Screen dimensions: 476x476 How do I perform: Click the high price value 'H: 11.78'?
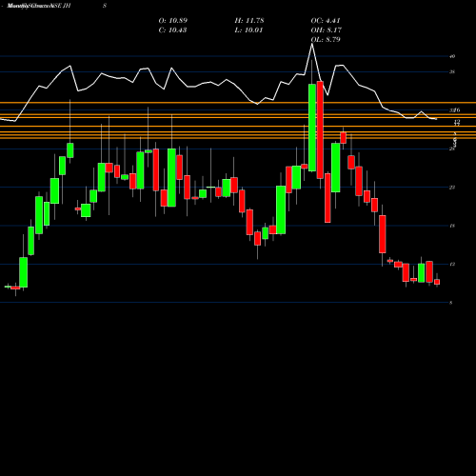(x=249, y=21)
